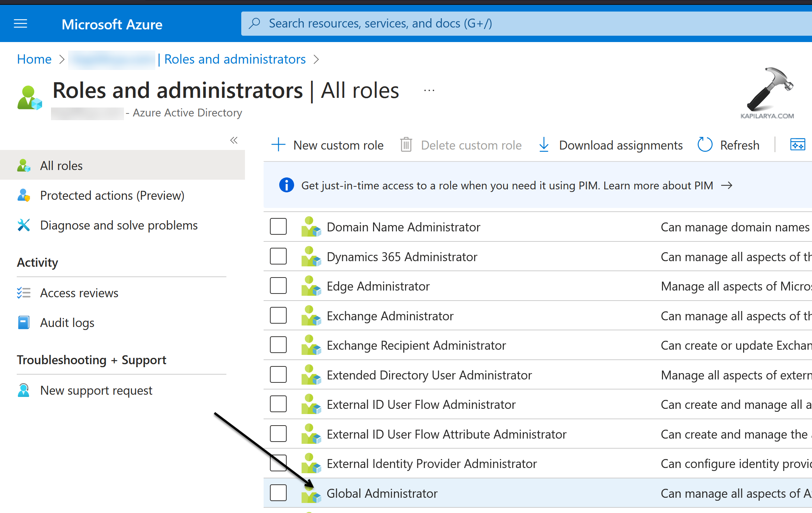812x513 pixels.
Task: Click the chevron after Roles and administrators breadcrumb
Action: (316, 60)
